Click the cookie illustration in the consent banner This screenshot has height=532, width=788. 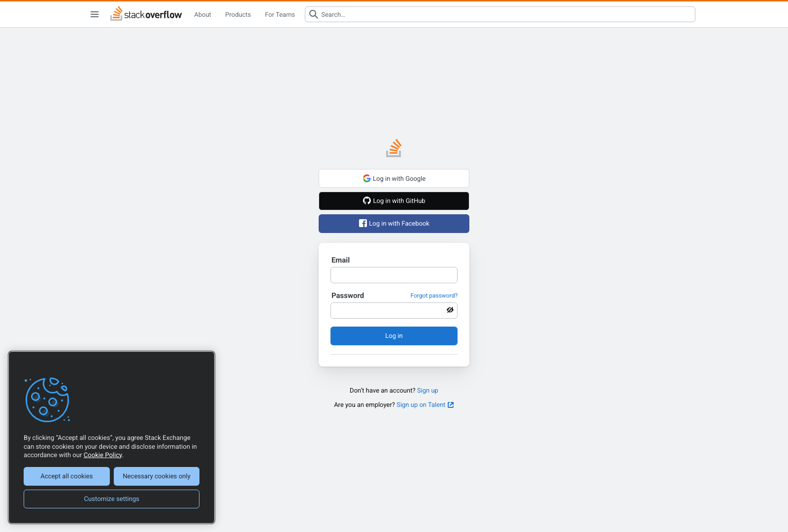[47, 399]
